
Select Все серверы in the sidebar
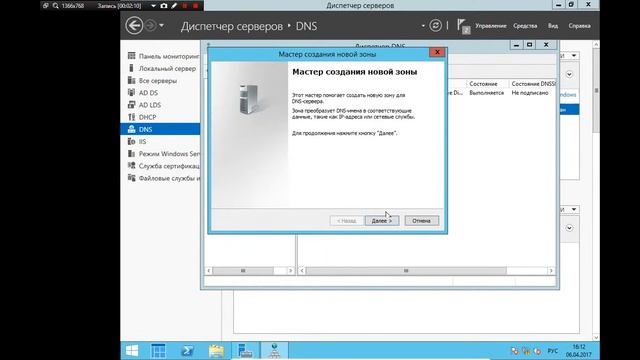click(160, 80)
